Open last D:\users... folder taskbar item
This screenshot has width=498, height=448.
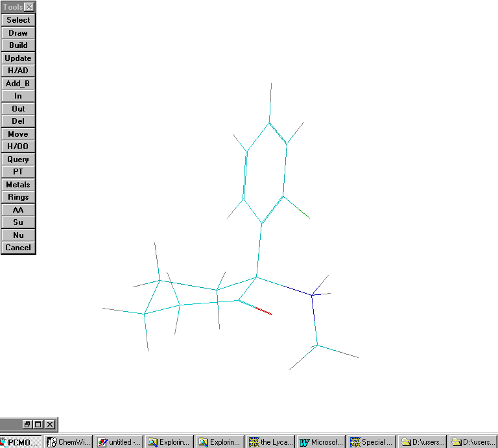(473, 442)
